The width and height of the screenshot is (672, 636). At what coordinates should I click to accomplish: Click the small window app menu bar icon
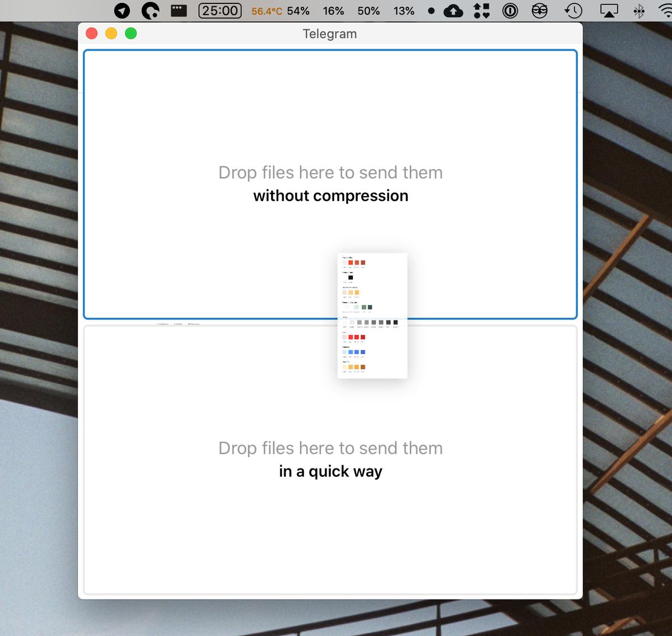(x=179, y=11)
